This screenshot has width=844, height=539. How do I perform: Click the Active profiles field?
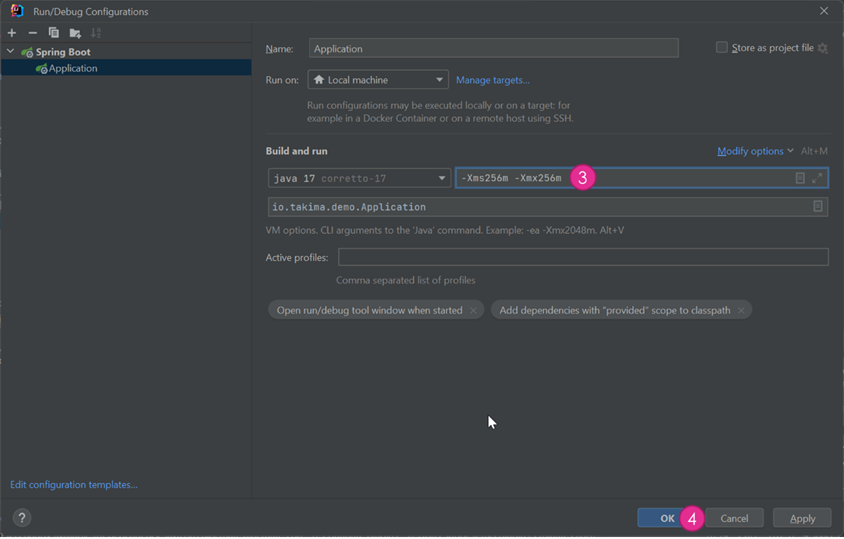583,257
